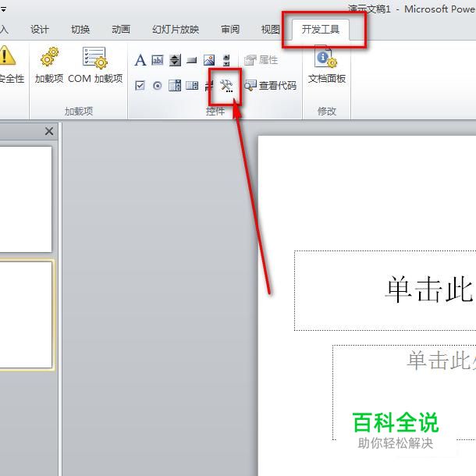Close the slide thumbnail pane
This screenshot has height=476, width=476.
[49, 131]
